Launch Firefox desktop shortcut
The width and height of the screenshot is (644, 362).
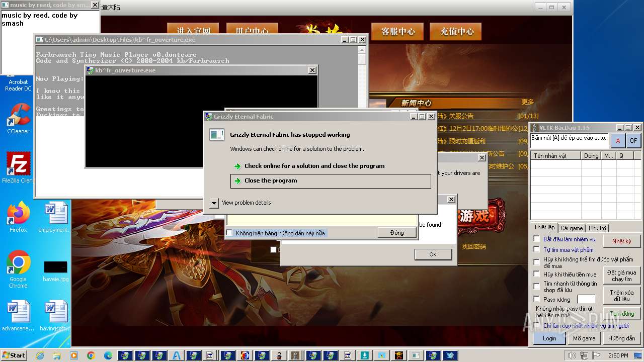[18, 217]
